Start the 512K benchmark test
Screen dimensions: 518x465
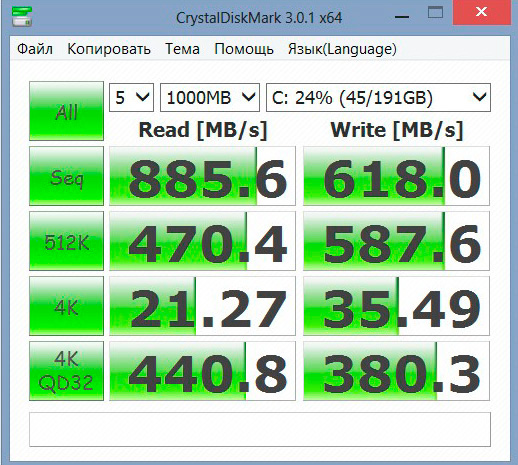pos(66,241)
